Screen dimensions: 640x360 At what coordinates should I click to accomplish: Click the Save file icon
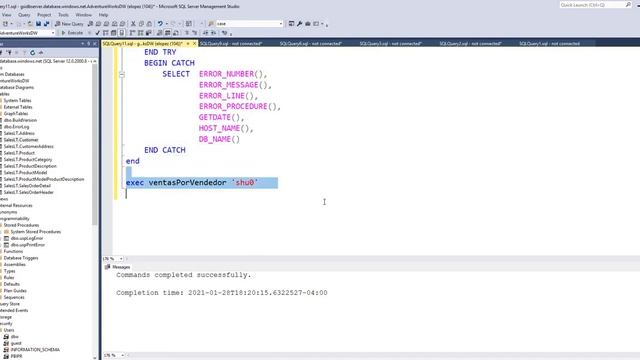38,24
